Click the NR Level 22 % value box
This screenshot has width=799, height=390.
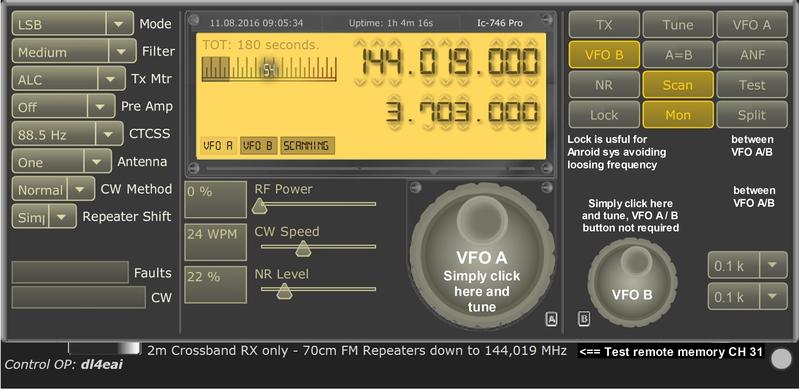tap(216, 284)
